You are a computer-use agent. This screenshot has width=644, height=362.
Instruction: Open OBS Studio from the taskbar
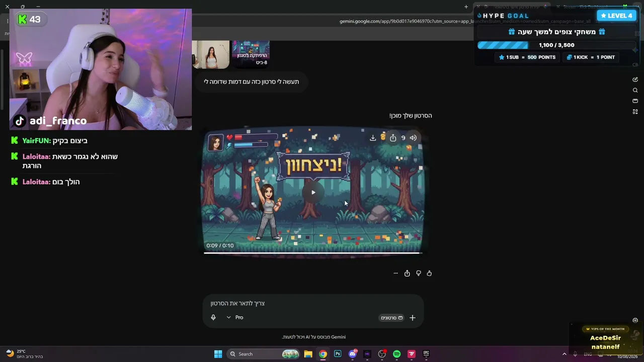tap(382, 354)
